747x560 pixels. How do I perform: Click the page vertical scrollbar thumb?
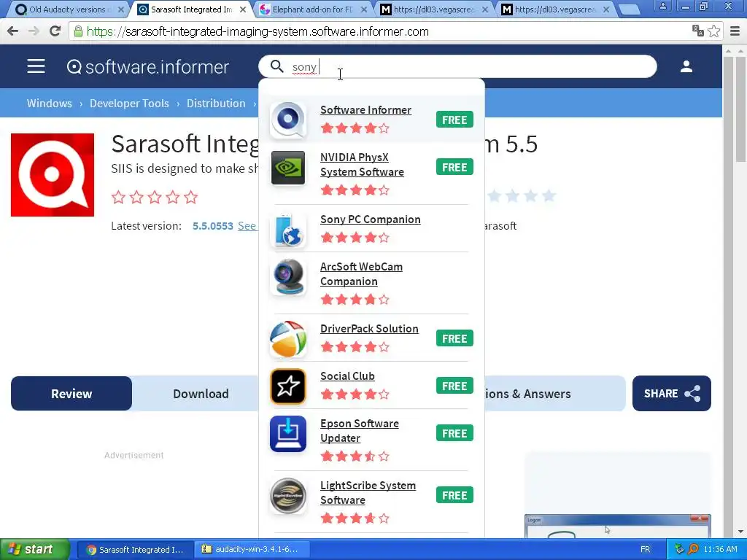[740, 109]
